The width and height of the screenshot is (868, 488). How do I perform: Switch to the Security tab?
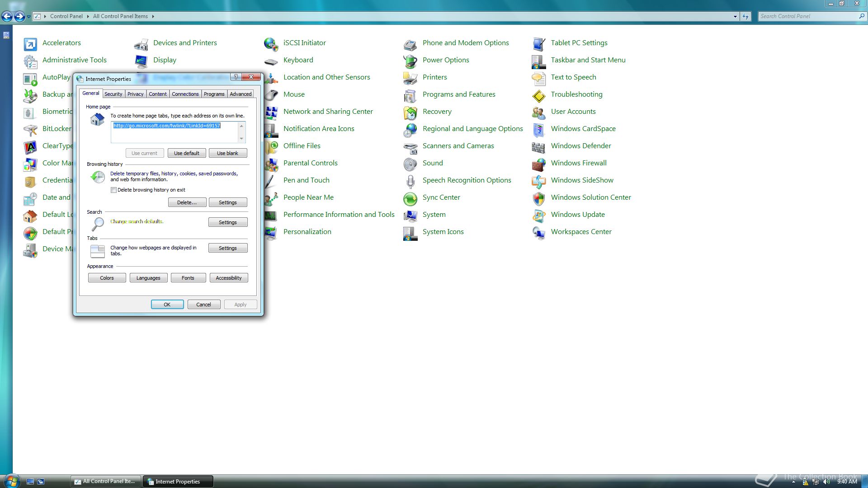coord(113,94)
